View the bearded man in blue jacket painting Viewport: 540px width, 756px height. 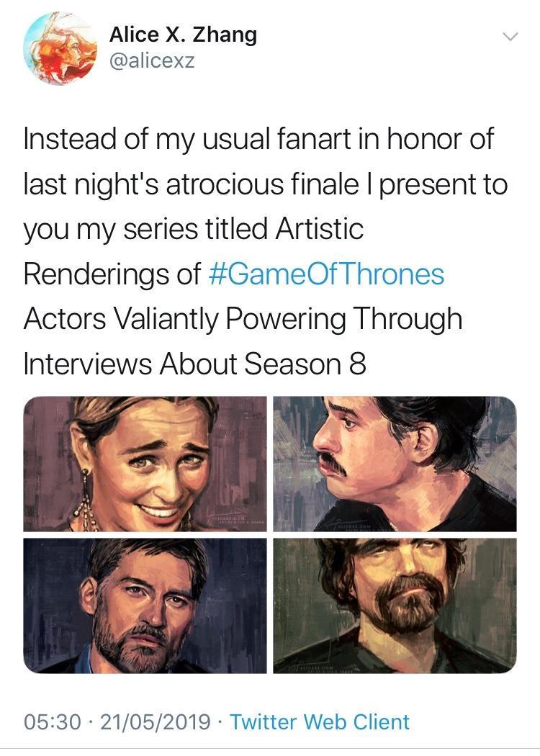pos(145,606)
